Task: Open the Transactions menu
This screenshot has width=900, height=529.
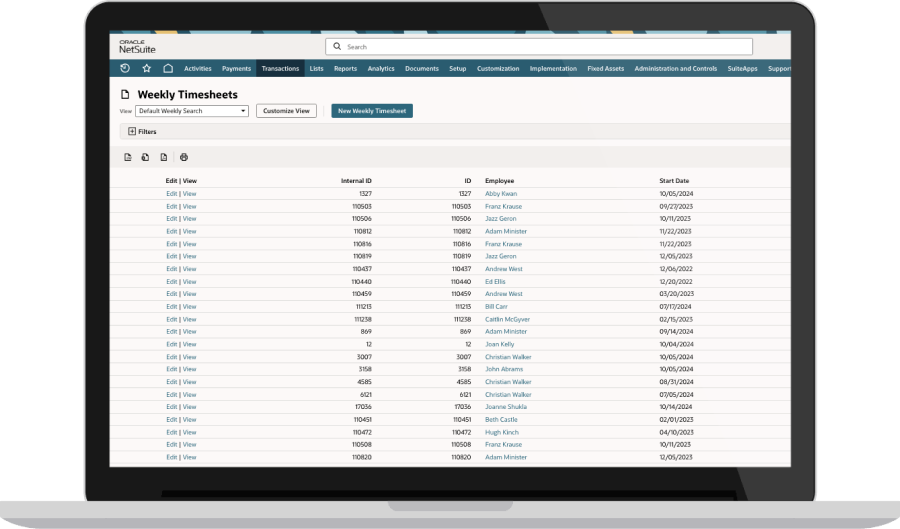Action: click(279, 69)
